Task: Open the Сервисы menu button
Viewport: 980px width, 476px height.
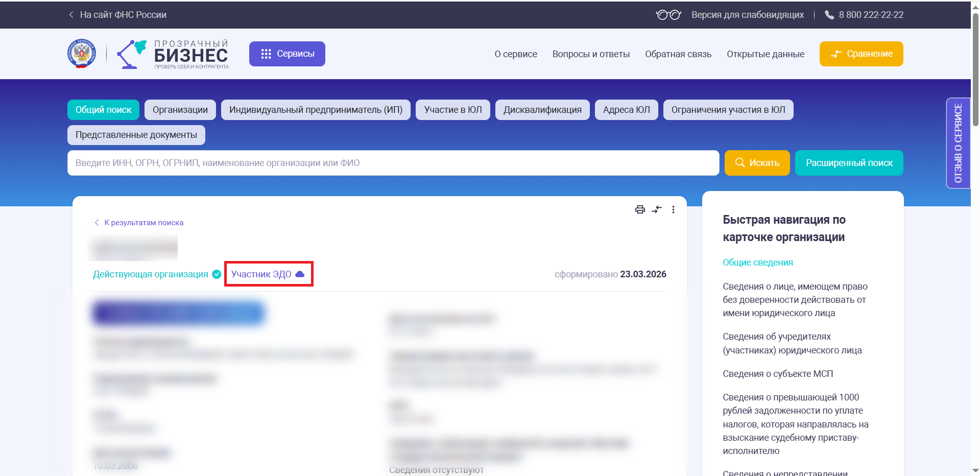Action: (287, 54)
